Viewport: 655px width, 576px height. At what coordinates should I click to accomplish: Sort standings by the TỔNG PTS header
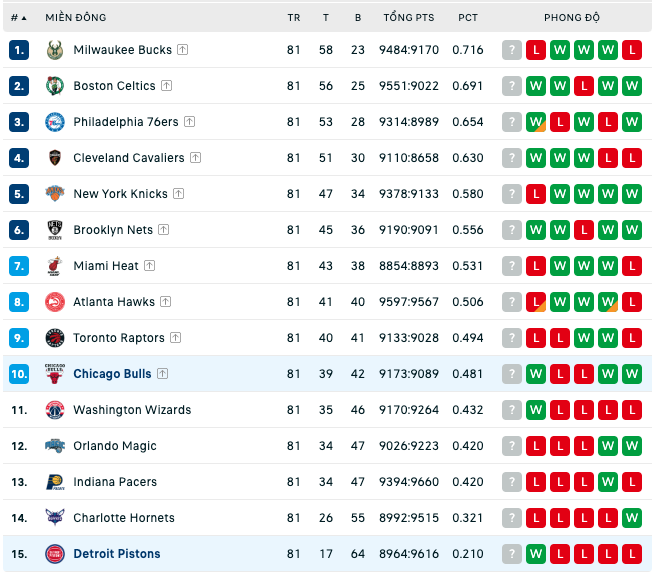point(409,18)
